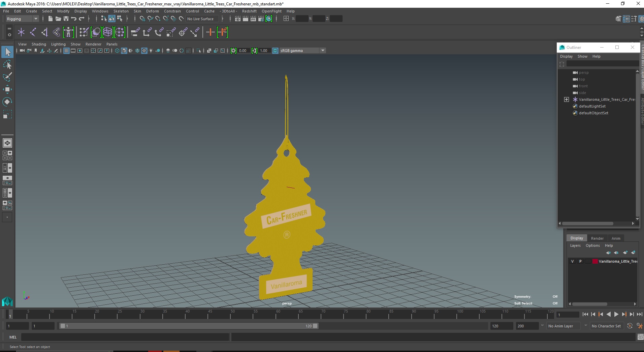The width and height of the screenshot is (644, 352).
Task: Open Render Settings clapperboard gear icon
Action: 261,19
